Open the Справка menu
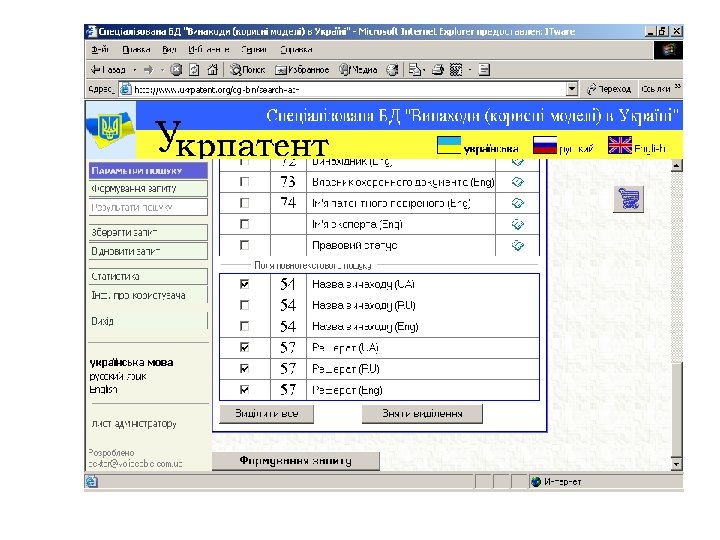720x540 pixels. point(296,50)
